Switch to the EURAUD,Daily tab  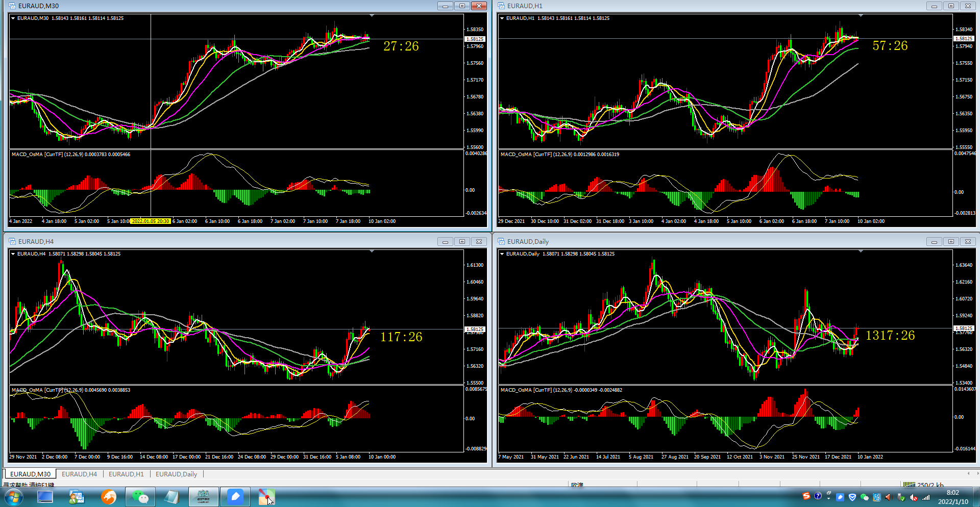click(176, 474)
